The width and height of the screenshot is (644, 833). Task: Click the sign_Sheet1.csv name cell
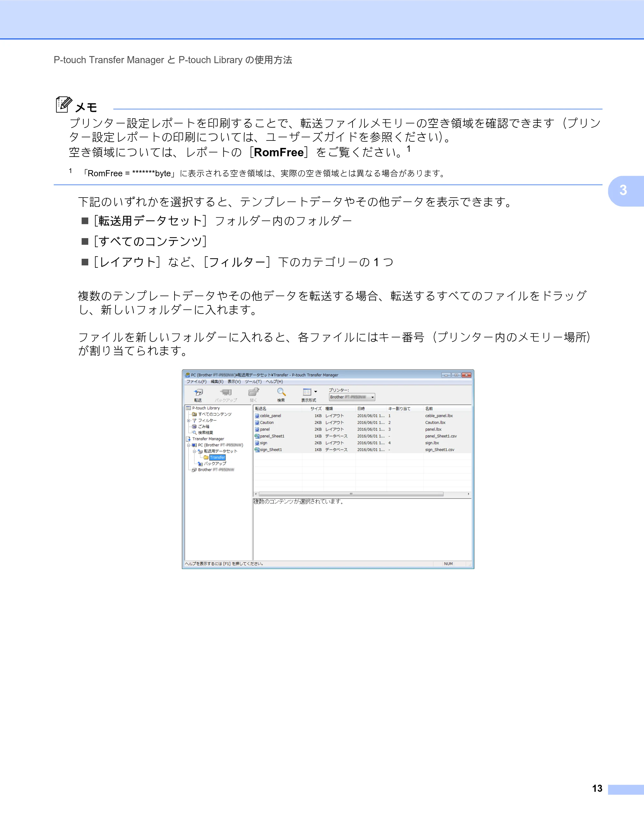440,450
